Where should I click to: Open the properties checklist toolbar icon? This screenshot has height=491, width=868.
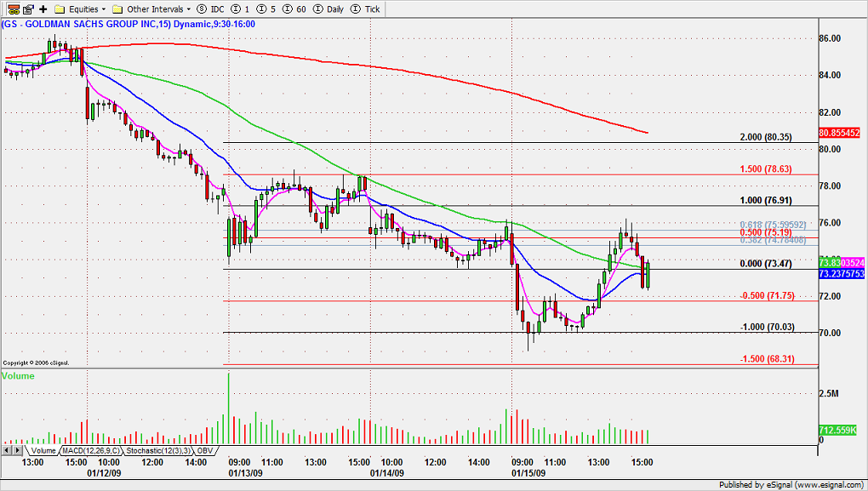[28, 9]
